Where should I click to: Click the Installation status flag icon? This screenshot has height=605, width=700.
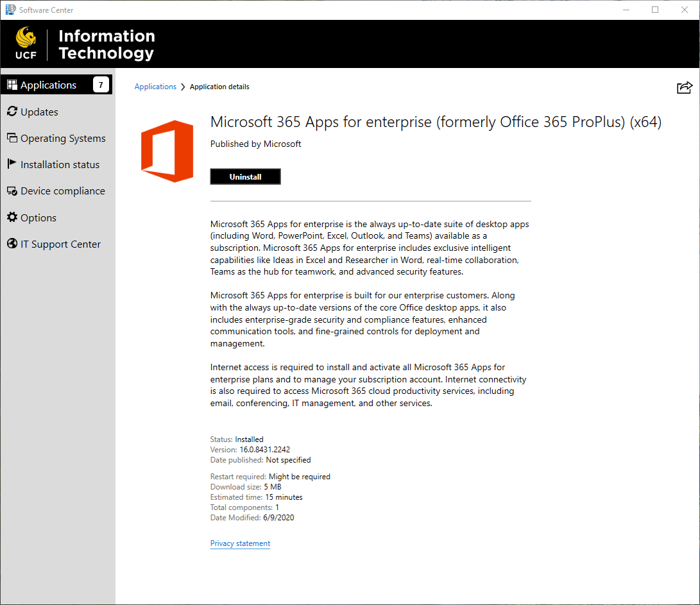coord(12,164)
